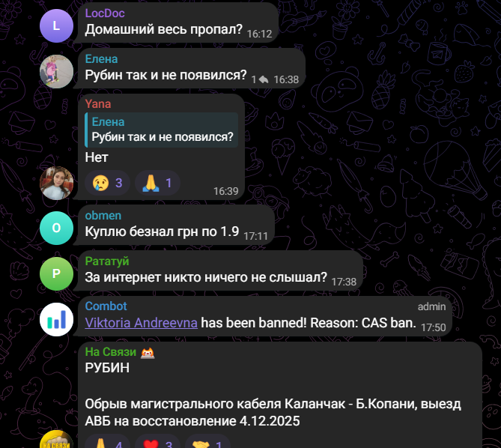Click the Yana sender name

coord(98,104)
